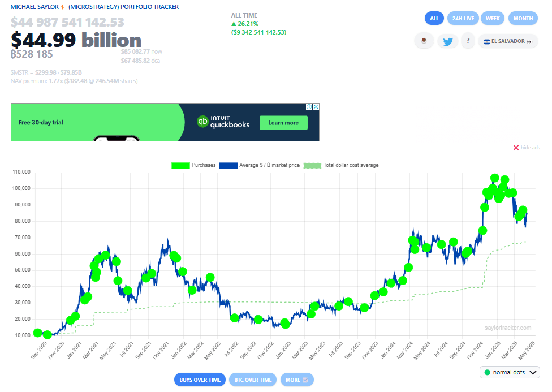This screenshot has height=392, width=552.
Task: Close the QuickBooks ad with X
Action: pyautogui.click(x=316, y=107)
